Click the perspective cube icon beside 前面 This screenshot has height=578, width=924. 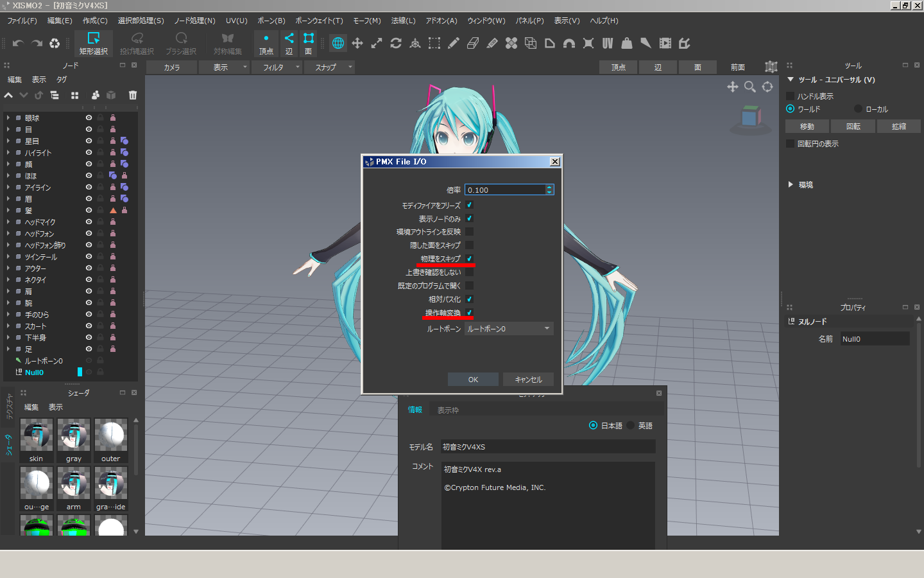point(771,67)
